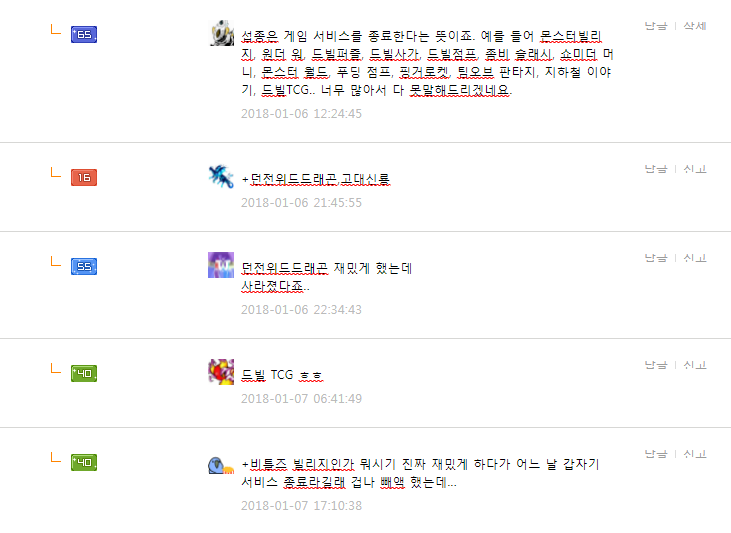Click 답글 on the 22:34:43 comment
This screenshot has width=731, height=533.
click(656, 258)
